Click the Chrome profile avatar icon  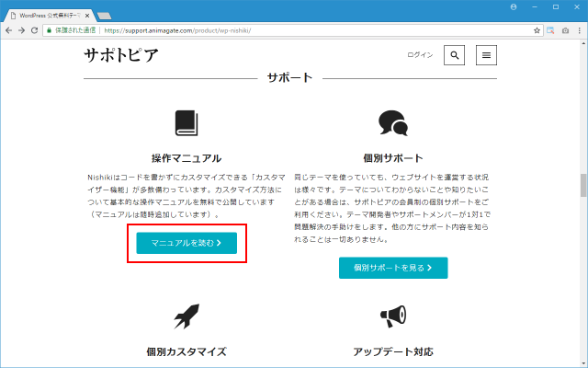coord(514,6)
